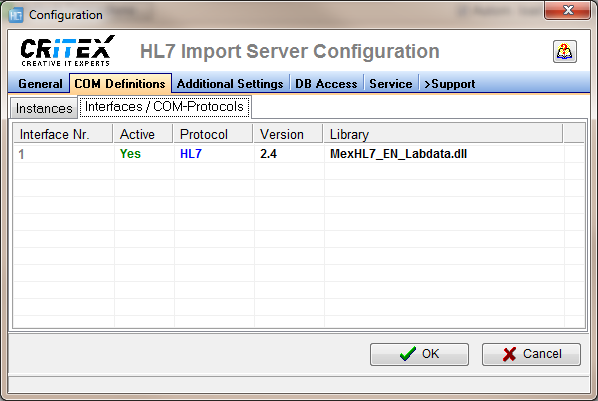Click the Active column header

click(x=143, y=134)
